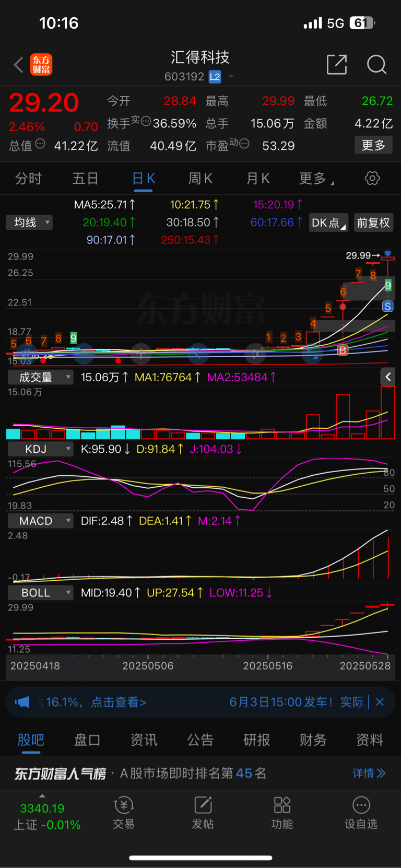The image size is (401, 868).
Task: Tap the megaphone announcement icon
Action: [x=22, y=702]
